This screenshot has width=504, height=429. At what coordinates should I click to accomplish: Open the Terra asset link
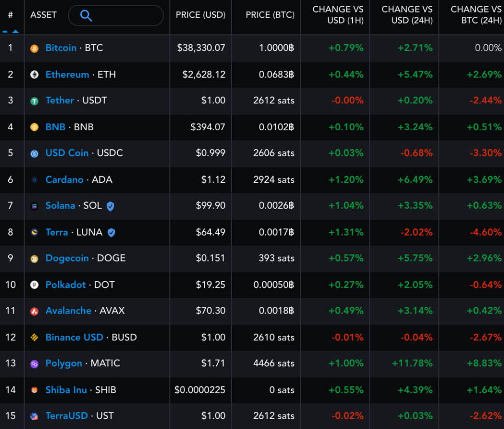(x=57, y=232)
